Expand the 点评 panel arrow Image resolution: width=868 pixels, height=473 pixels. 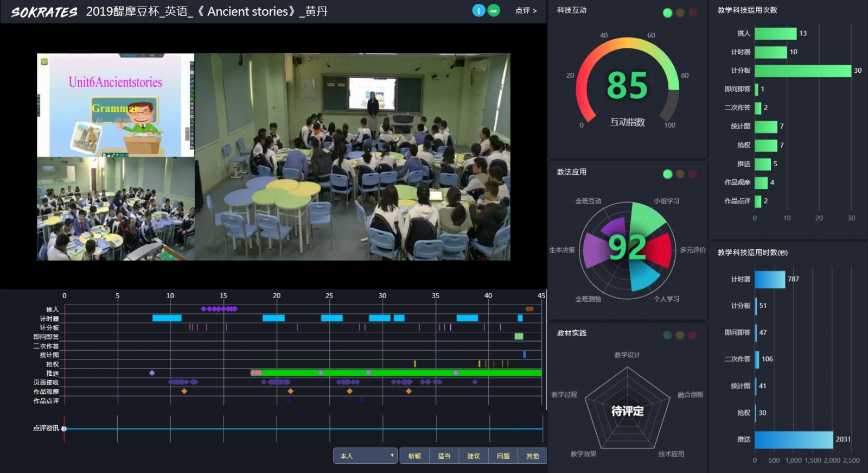[526, 10]
